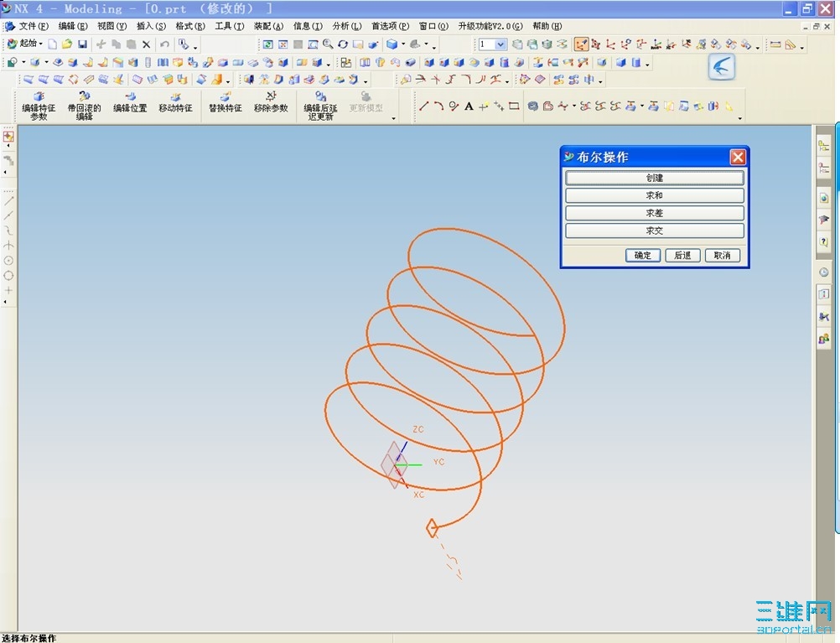Click the datum coordinate system at helix base

396,465
